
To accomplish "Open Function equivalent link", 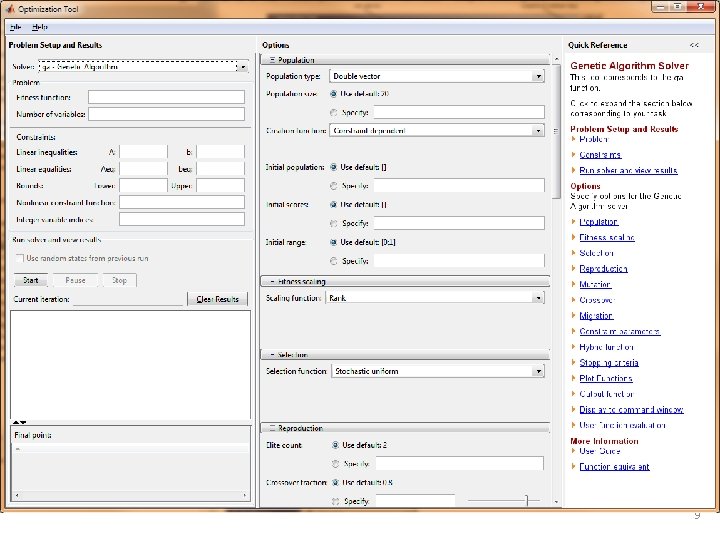I will [614, 467].
